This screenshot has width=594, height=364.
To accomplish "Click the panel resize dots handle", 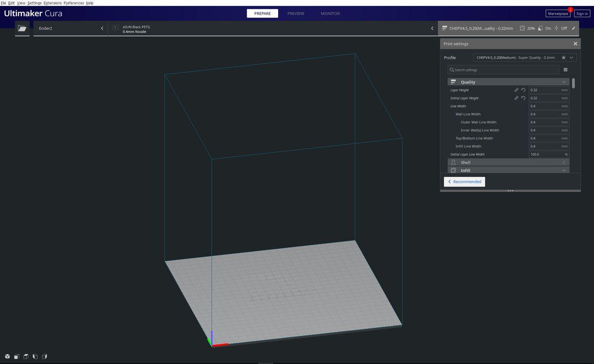I will point(510,190).
